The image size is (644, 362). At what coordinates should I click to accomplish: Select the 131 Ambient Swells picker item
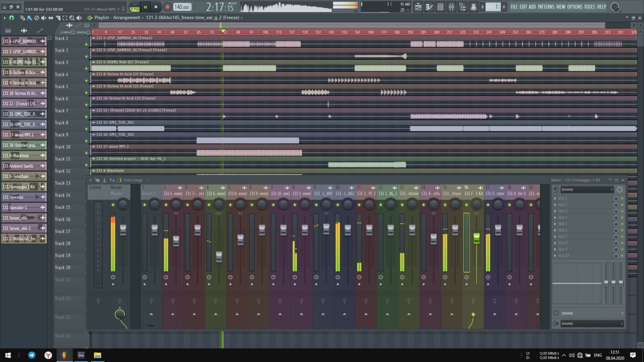24,166
